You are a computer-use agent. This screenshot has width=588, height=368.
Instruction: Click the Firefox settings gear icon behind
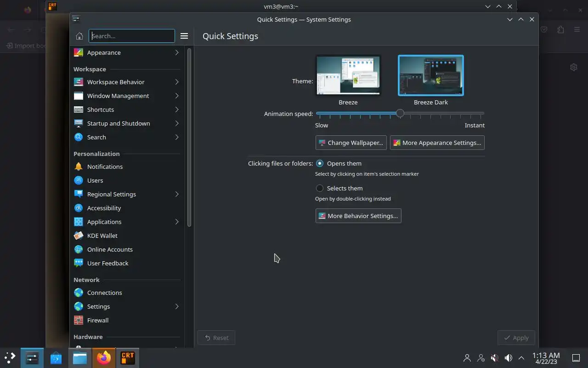click(x=573, y=67)
